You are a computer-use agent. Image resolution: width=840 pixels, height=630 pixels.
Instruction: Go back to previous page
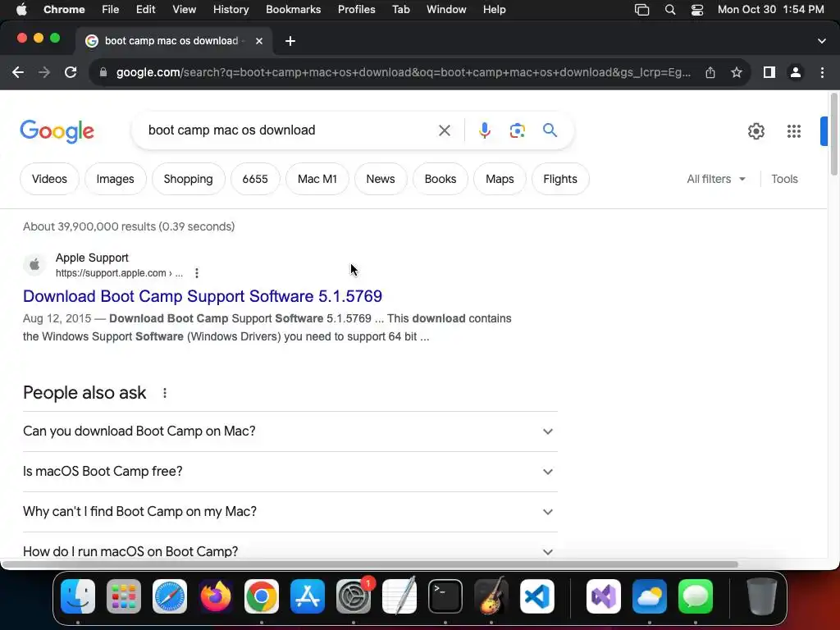18,72
